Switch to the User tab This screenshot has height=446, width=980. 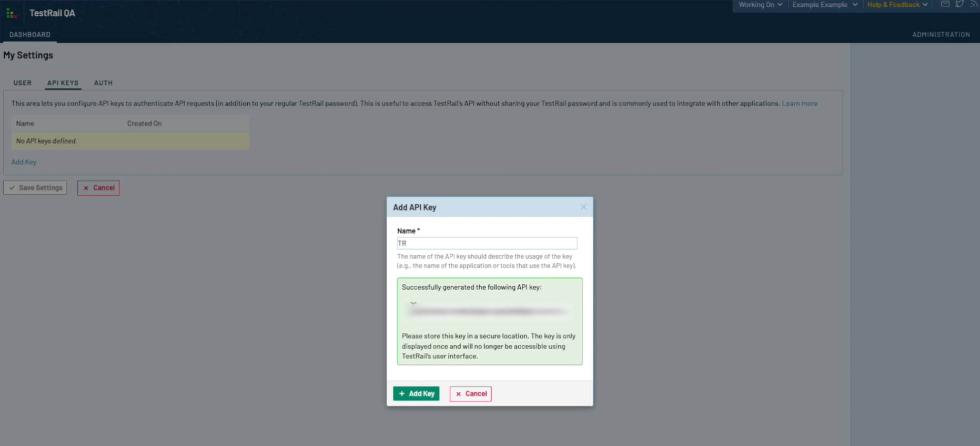coord(23,83)
